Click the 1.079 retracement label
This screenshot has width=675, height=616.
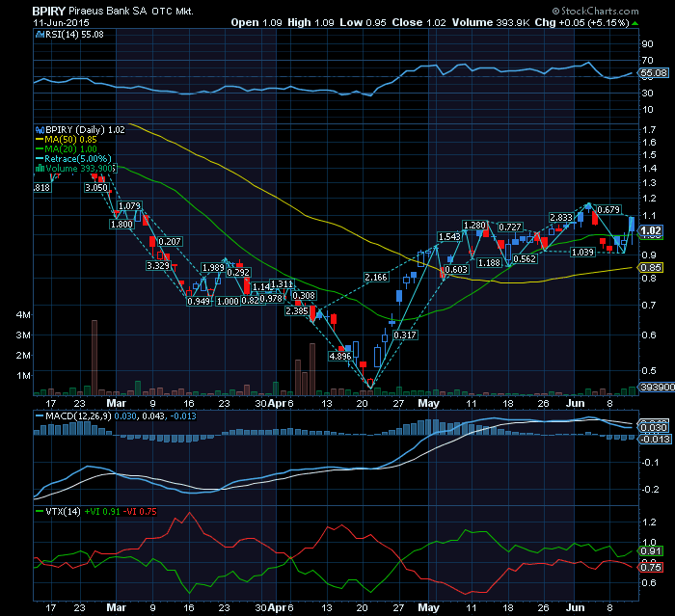tap(129, 206)
